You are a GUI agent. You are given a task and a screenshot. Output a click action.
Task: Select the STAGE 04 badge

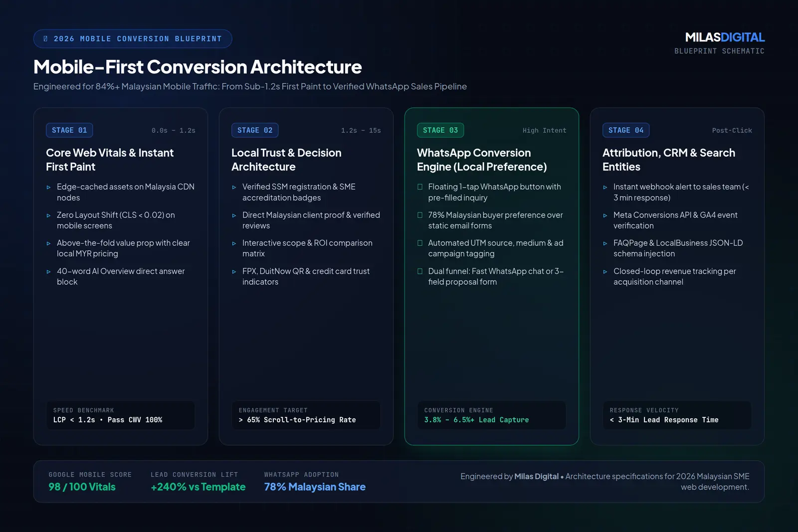(x=626, y=130)
